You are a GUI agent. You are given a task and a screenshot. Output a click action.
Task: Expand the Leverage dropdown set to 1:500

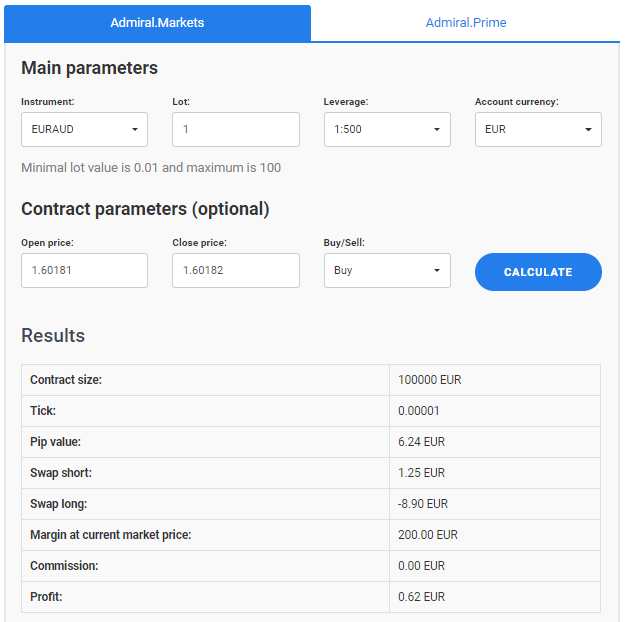pos(387,129)
